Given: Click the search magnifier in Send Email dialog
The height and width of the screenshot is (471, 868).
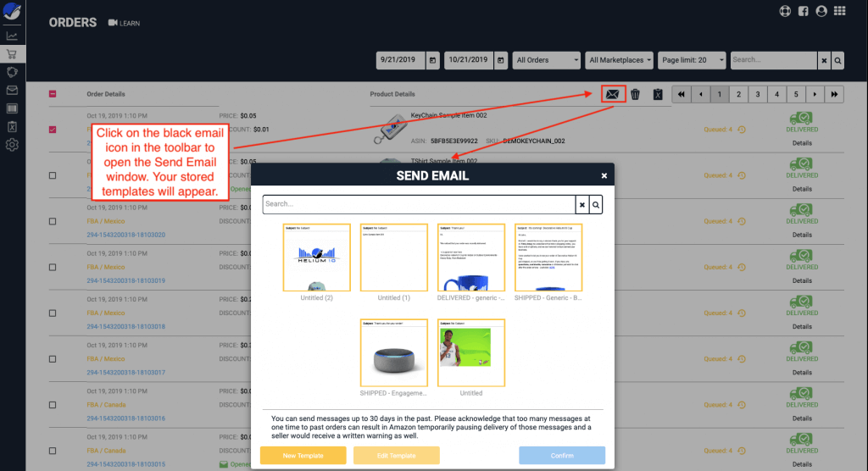Looking at the screenshot, I should pos(596,204).
